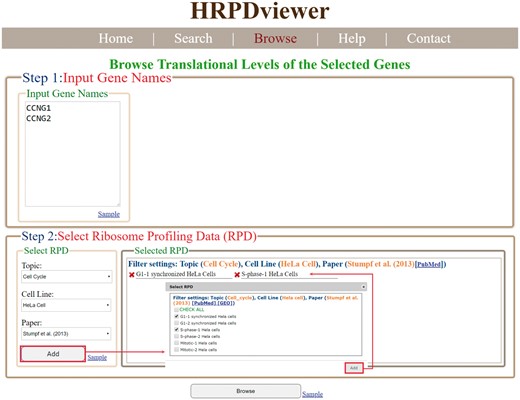This screenshot has height=400, width=520.
Task: Open Sample link beside Browse button
Action: tap(312, 394)
